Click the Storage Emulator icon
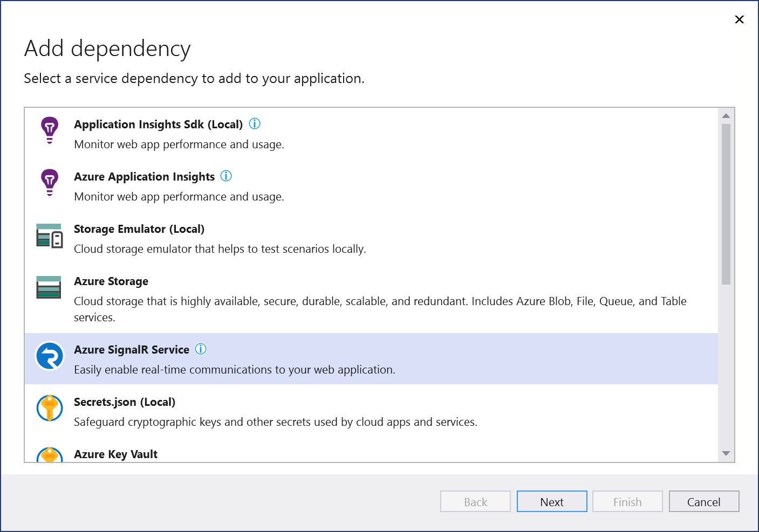The width and height of the screenshot is (759, 532). coord(49,236)
